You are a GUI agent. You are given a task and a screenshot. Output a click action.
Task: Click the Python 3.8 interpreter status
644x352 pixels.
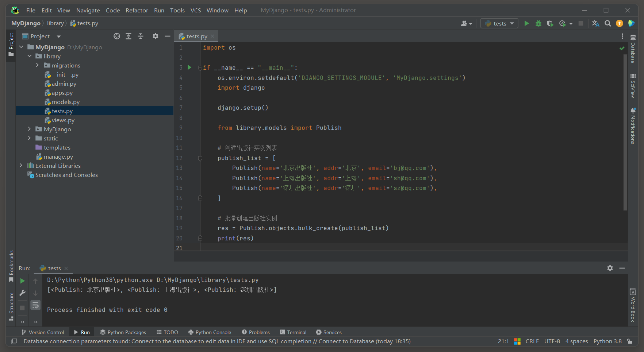pos(607,341)
